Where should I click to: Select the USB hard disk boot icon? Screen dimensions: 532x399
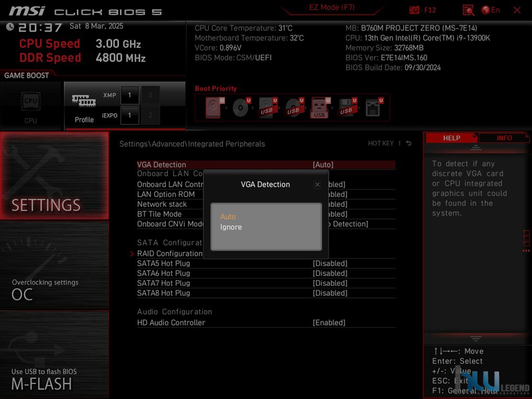pyautogui.click(x=268, y=107)
